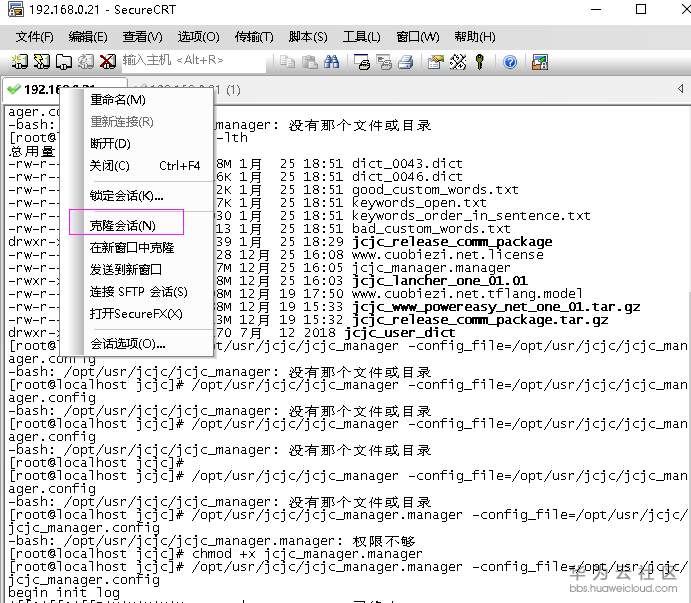The image size is (691, 603).
Task: Click the Public Key assistant key icon
Action: [x=480, y=62]
